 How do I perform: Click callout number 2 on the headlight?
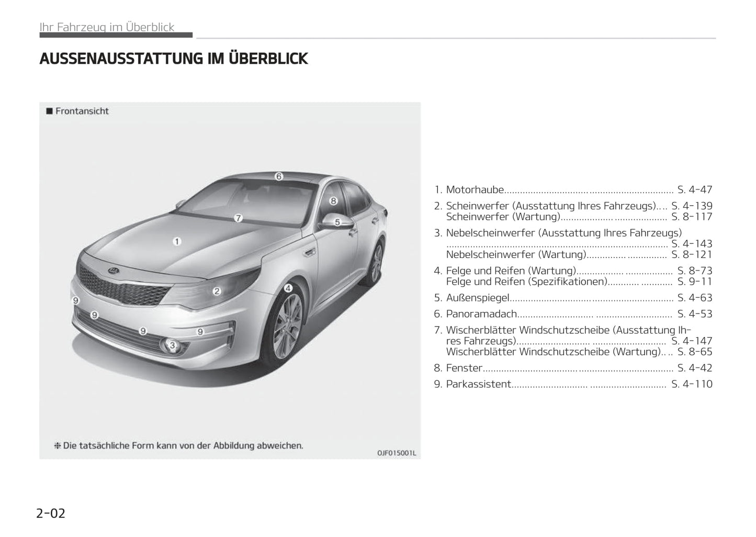click(217, 292)
